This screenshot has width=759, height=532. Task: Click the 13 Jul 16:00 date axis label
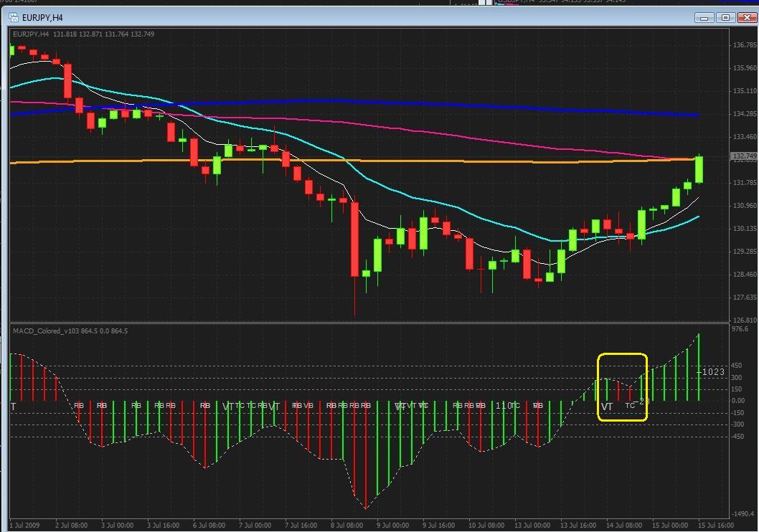click(x=578, y=525)
